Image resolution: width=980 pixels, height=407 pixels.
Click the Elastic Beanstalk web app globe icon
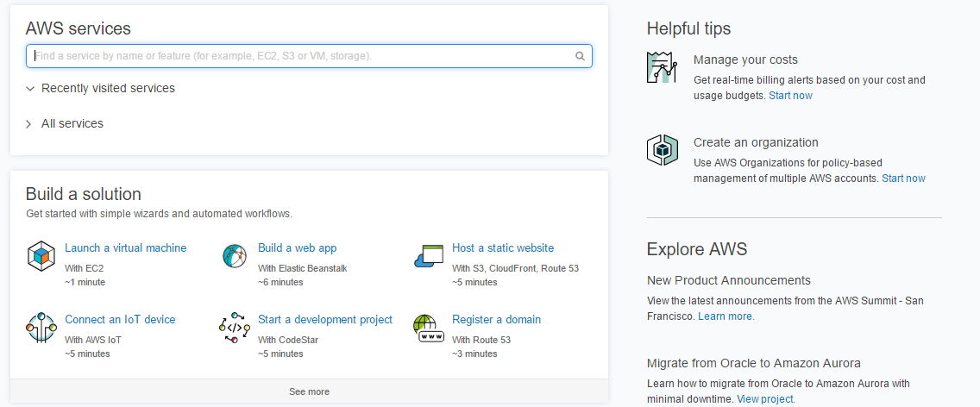point(235,256)
